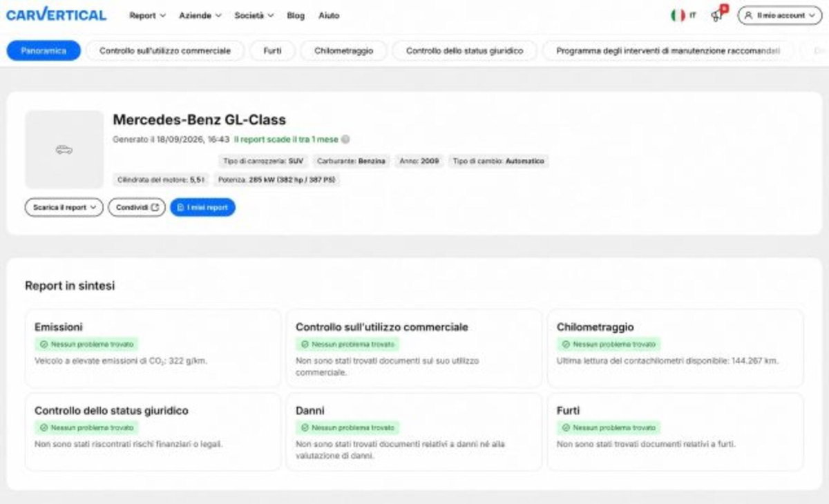The width and height of the screenshot is (829, 504).
Task: Click the Tipo di cambio: Automatico tag
Action: click(498, 161)
